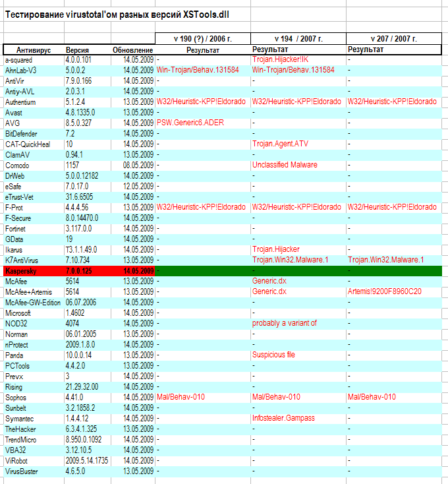Click the Fortinet name cell
The image size is (448, 484).
pyautogui.click(x=34, y=228)
